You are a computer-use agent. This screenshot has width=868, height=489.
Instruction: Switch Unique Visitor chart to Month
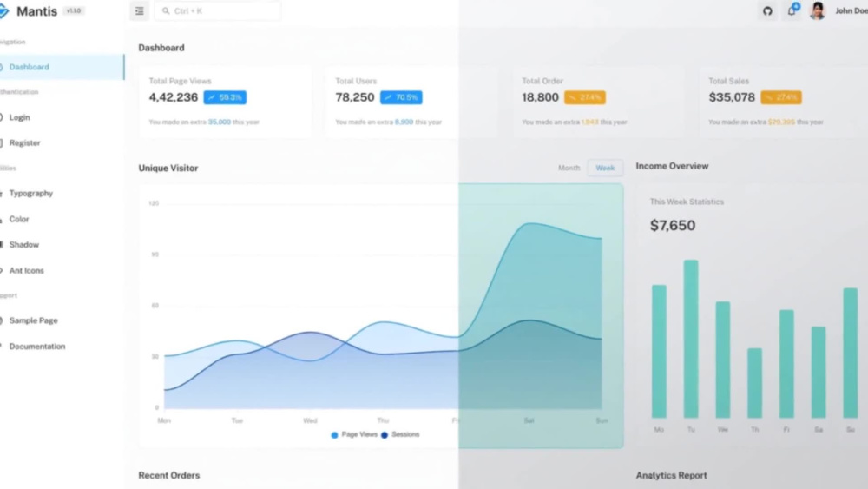click(569, 168)
